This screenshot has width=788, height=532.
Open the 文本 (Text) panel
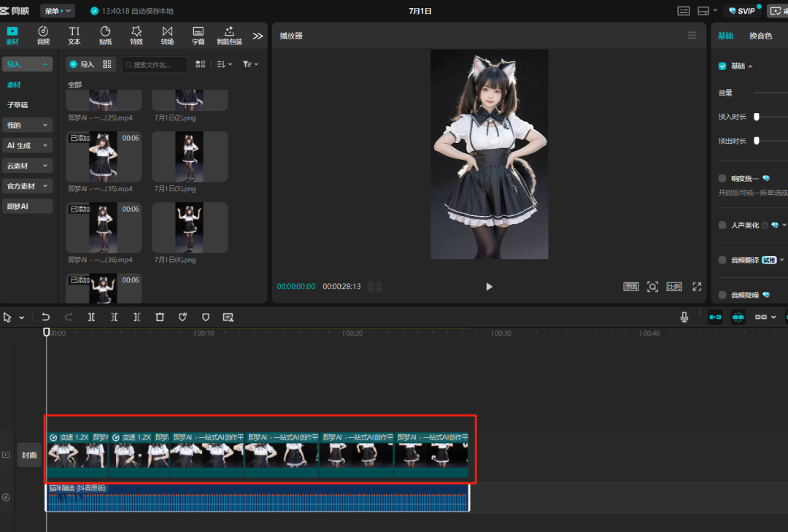[x=73, y=34]
